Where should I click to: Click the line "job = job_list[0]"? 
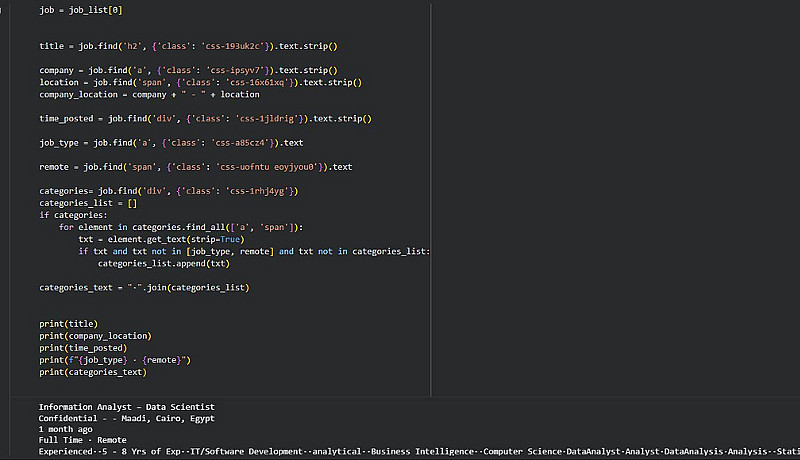tap(81, 10)
